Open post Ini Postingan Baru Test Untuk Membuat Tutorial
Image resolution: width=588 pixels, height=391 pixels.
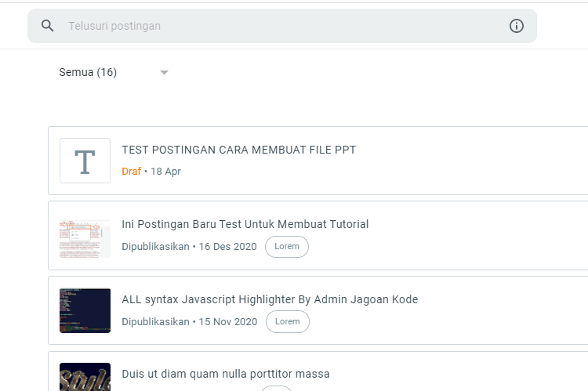pos(245,224)
